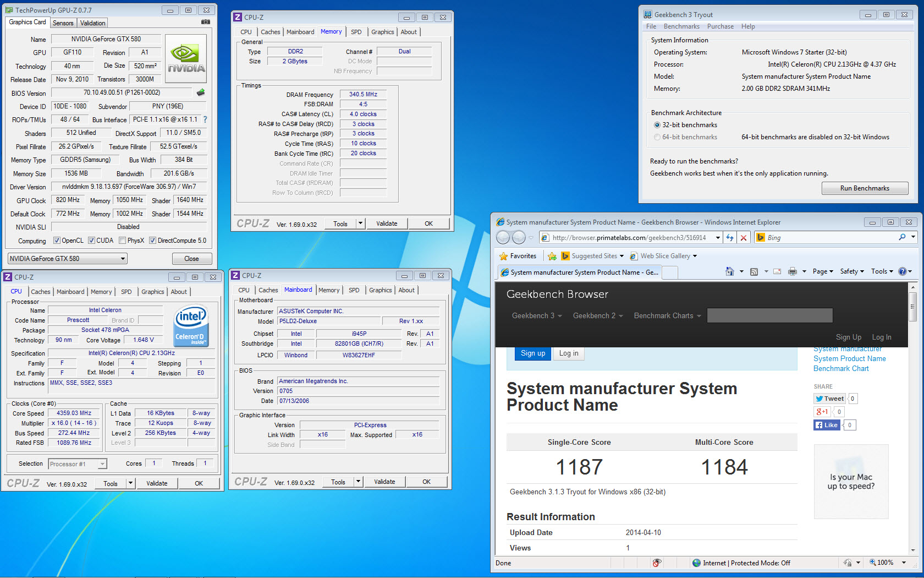Click the IE Home icon

coord(730,271)
